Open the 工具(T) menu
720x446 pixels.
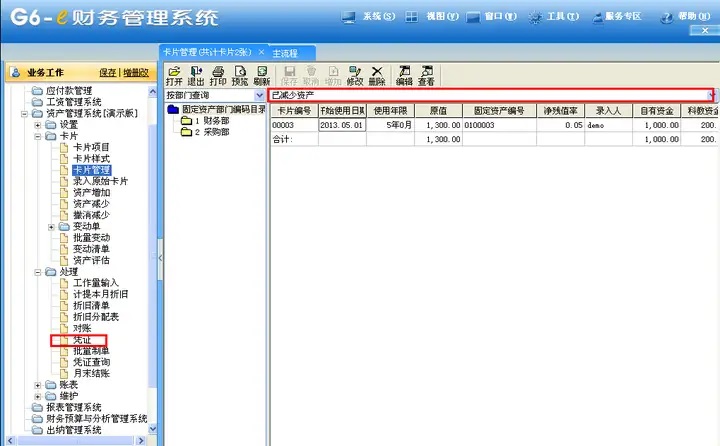pyautogui.click(x=562, y=17)
